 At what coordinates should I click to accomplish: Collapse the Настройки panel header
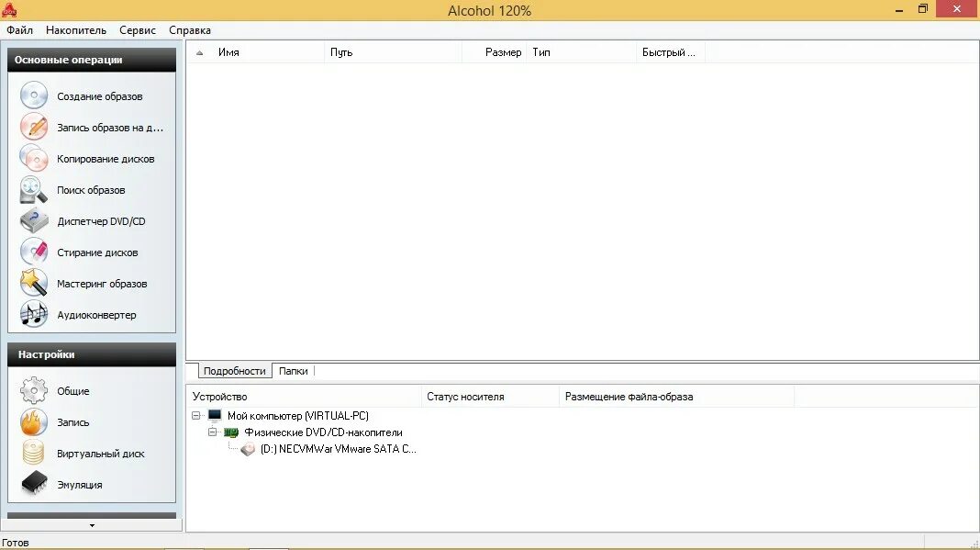click(x=92, y=354)
